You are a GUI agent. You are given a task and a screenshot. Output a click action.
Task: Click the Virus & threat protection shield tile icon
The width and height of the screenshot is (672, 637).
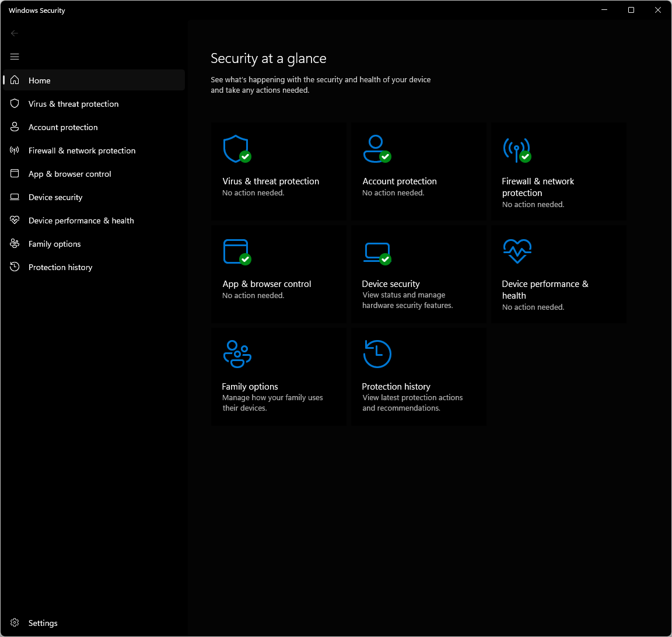click(x=236, y=149)
